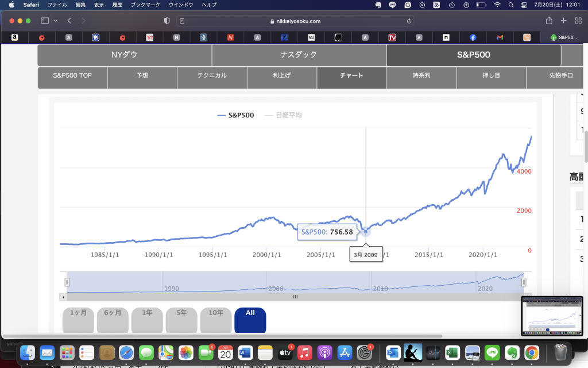Open the Safari share icon
The height and width of the screenshot is (368, 588).
click(549, 21)
